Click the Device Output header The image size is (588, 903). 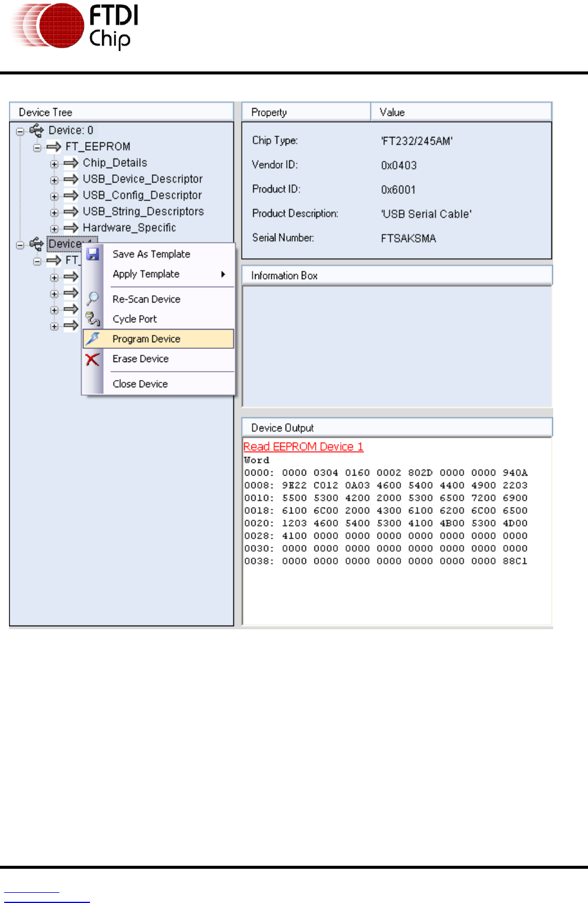tap(397, 427)
